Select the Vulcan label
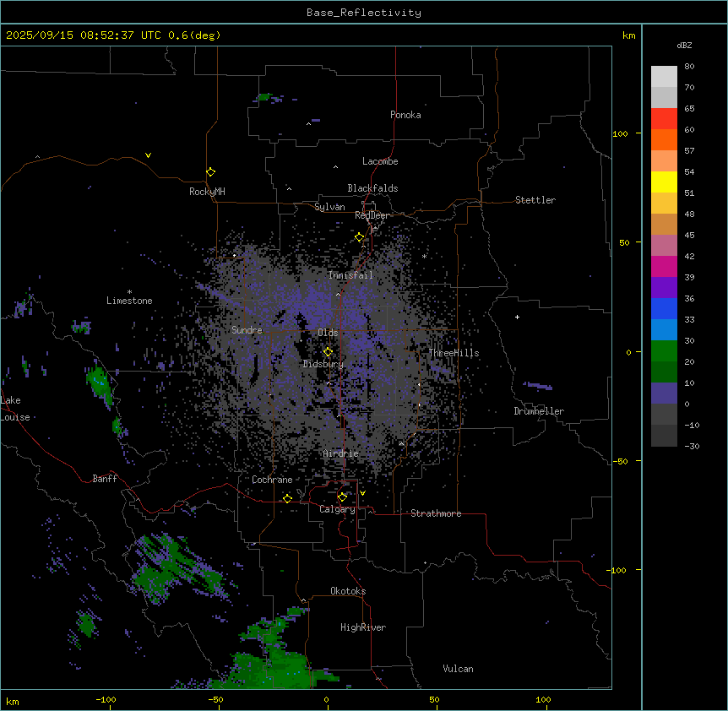 point(459,669)
